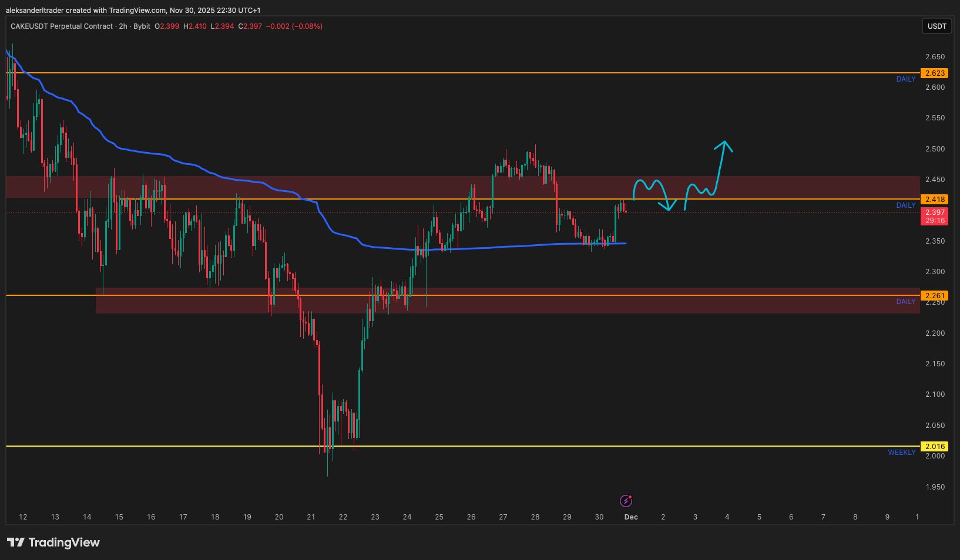Viewport: 960px width, 560px height.
Task: Click the DAILY label below the 2.623 line
Action: click(x=906, y=79)
